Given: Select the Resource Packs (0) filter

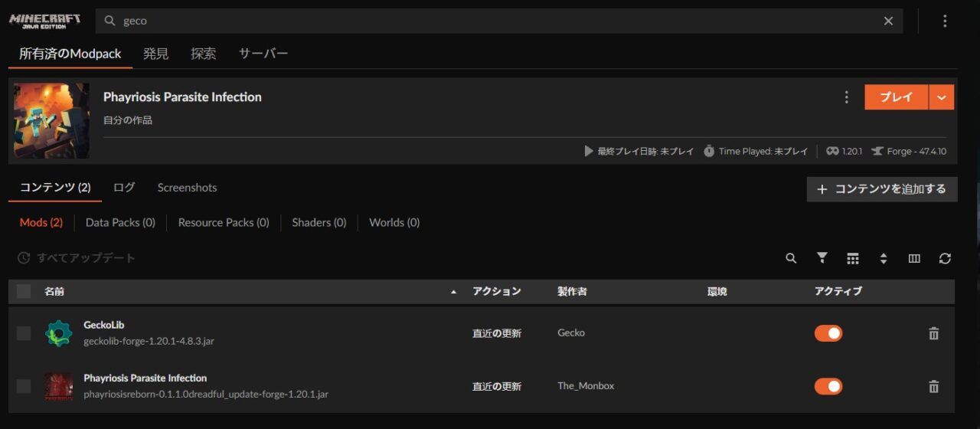Looking at the screenshot, I should point(224,222).
